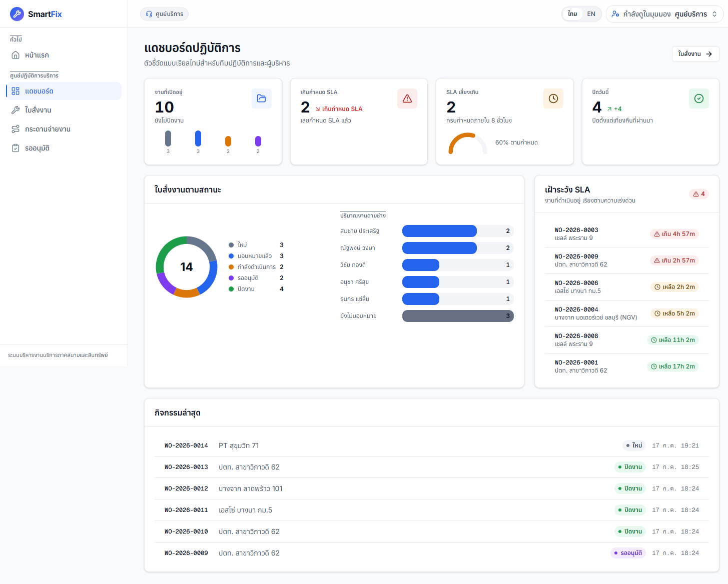Image resolution: width=728 pixels, height=584 pixels.
Task: Click the open folder icon on งานที่เปิดอยู่ card
Action: tap(262, 98)
